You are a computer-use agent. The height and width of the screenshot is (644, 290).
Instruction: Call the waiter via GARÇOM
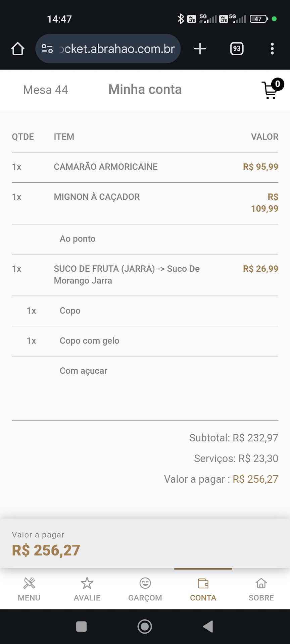pos(145,589)
